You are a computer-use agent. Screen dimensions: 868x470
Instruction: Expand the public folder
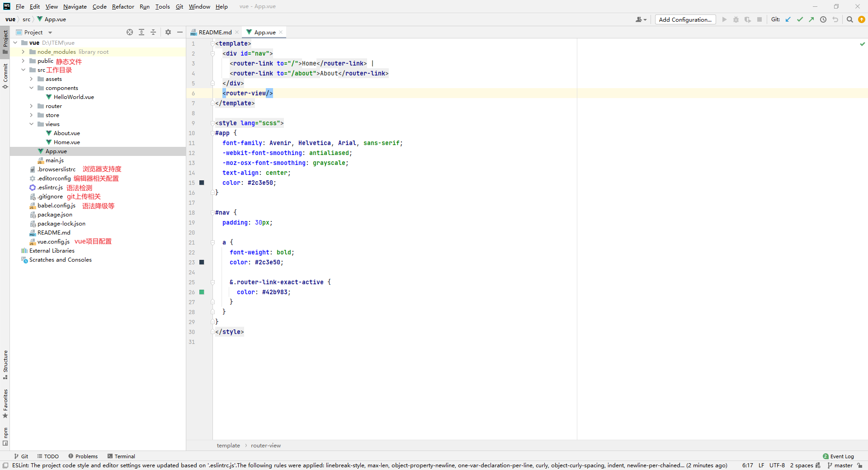(23, 61)
